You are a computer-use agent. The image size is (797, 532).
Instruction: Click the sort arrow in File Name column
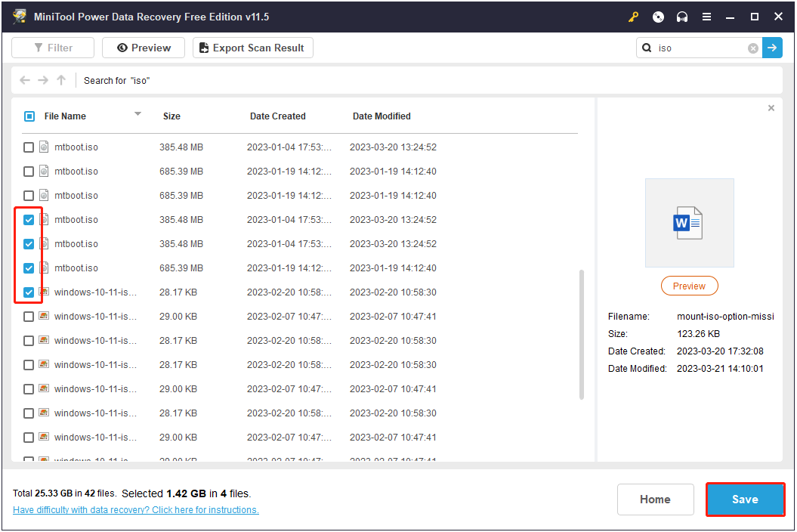point(137,114)
